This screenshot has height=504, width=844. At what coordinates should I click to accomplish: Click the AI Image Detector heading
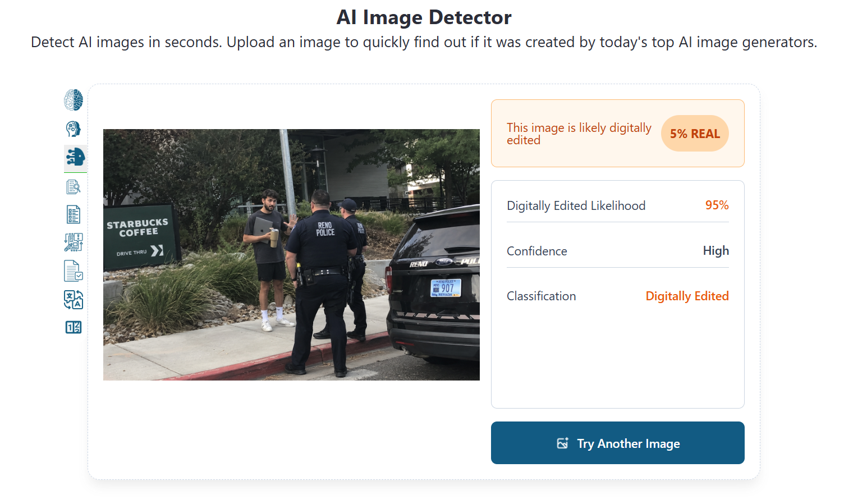[x=424, y=17]
